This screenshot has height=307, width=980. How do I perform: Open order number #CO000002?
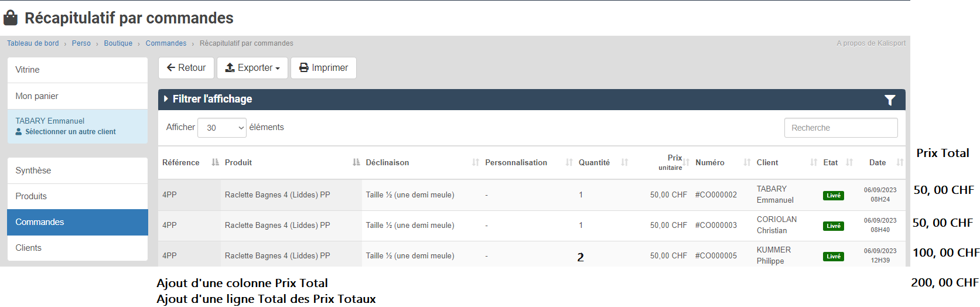tap(716, 195)
